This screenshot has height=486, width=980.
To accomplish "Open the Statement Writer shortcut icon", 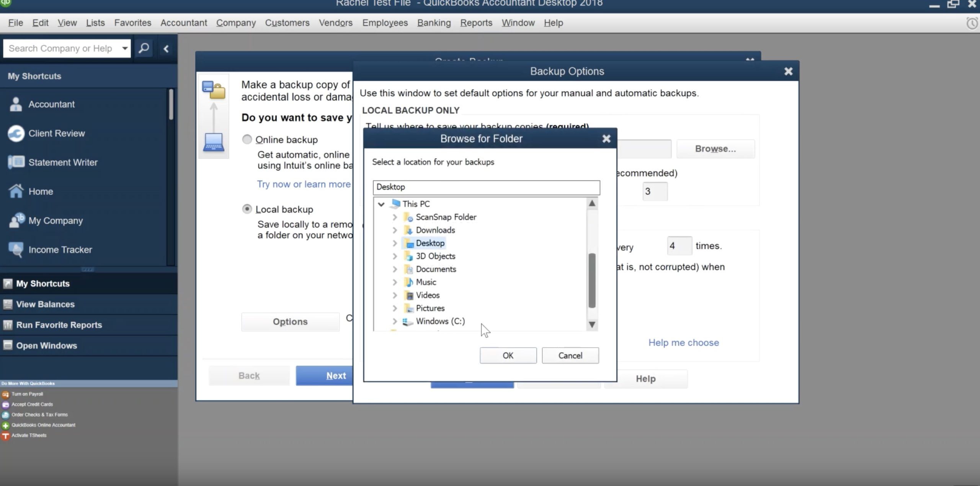I will (x=16, y=162).
